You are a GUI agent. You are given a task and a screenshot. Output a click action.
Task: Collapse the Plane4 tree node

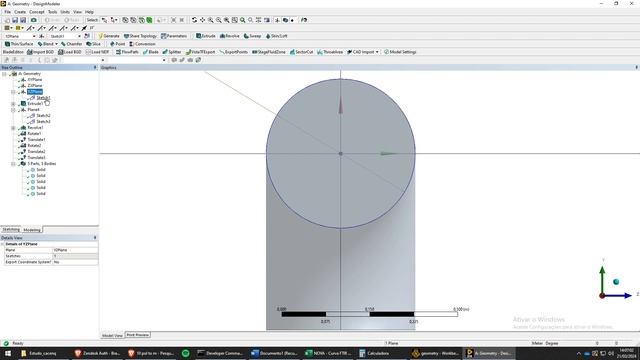pyautogui.click(x=13, y=110)
